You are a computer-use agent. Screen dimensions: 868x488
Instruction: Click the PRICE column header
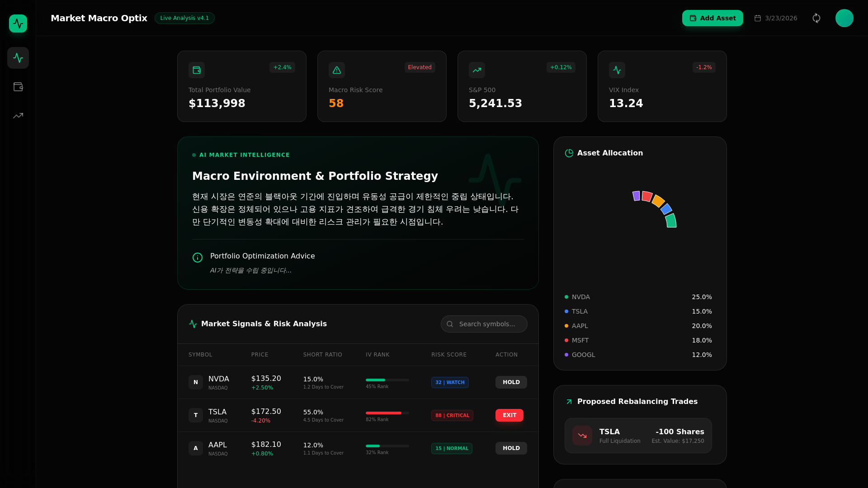[x=260, y=355]
